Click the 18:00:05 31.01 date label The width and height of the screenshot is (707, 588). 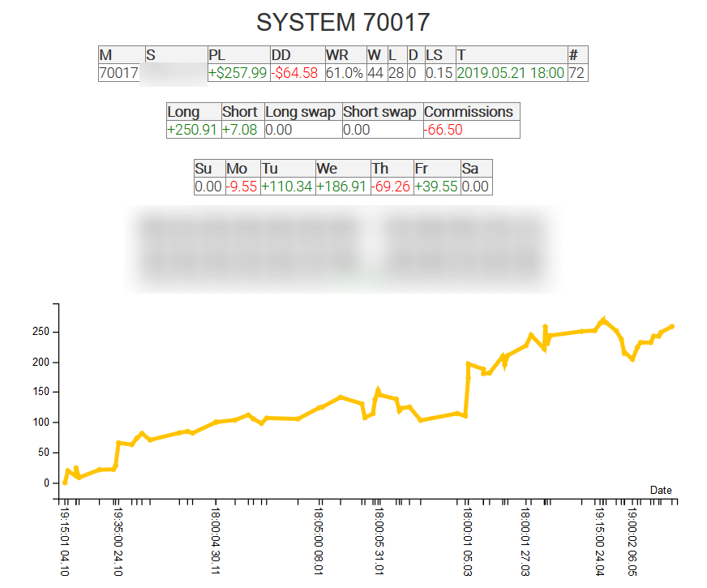coord(379,541)
